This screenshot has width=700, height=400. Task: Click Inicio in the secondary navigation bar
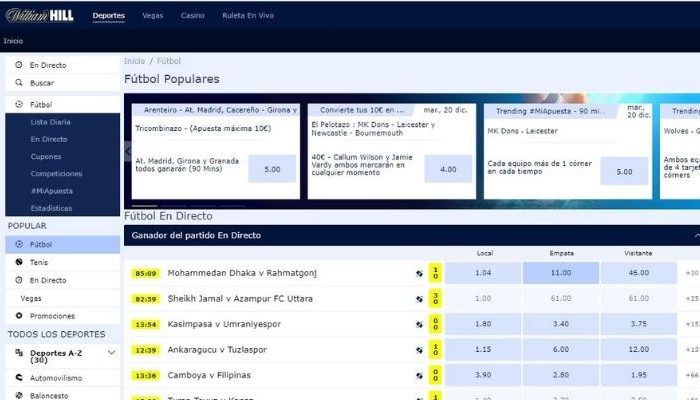(13, 41)
